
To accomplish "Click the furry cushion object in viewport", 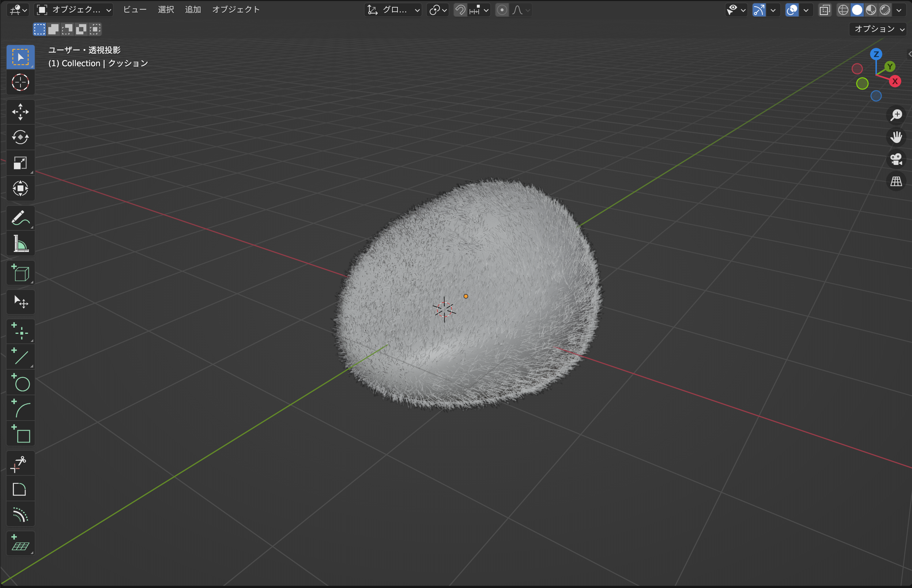I will point(468,294).
